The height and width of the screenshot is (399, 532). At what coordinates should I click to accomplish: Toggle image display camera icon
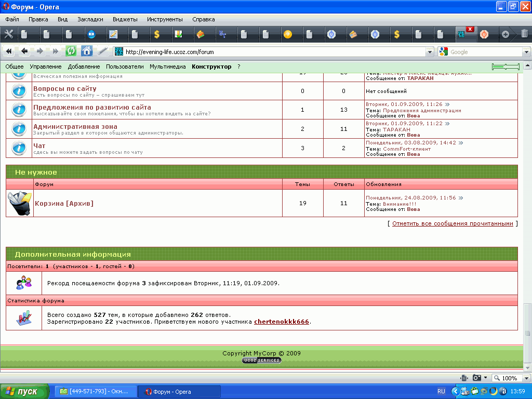(477, 378)
